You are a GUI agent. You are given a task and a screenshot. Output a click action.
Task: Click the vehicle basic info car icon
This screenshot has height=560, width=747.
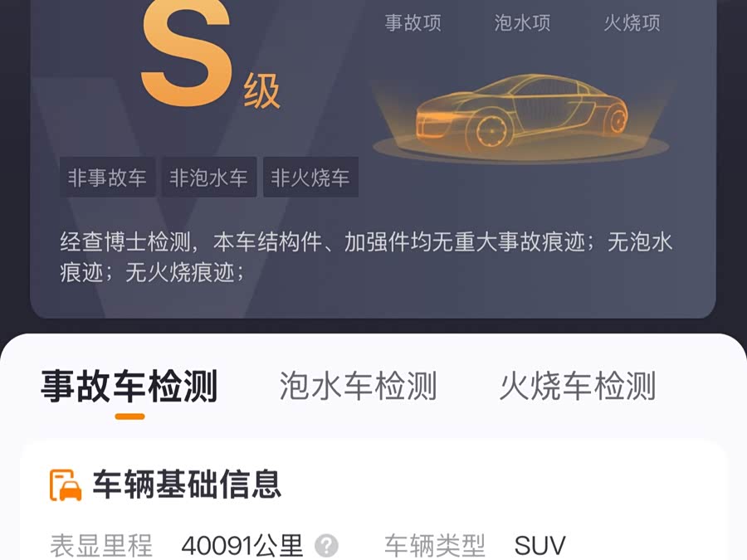pos(66,485)
